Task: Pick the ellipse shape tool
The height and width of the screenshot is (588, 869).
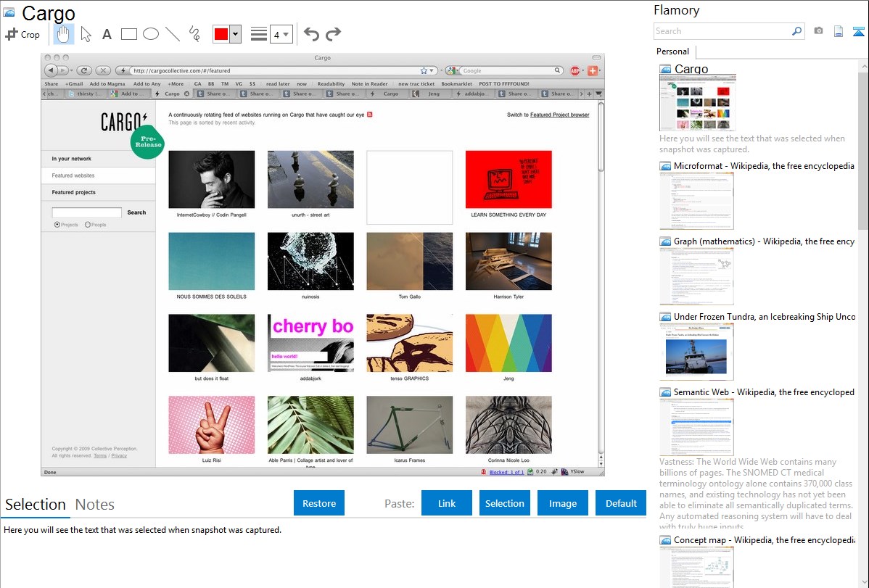Action: pyautogui.click(x=151, y=34)
